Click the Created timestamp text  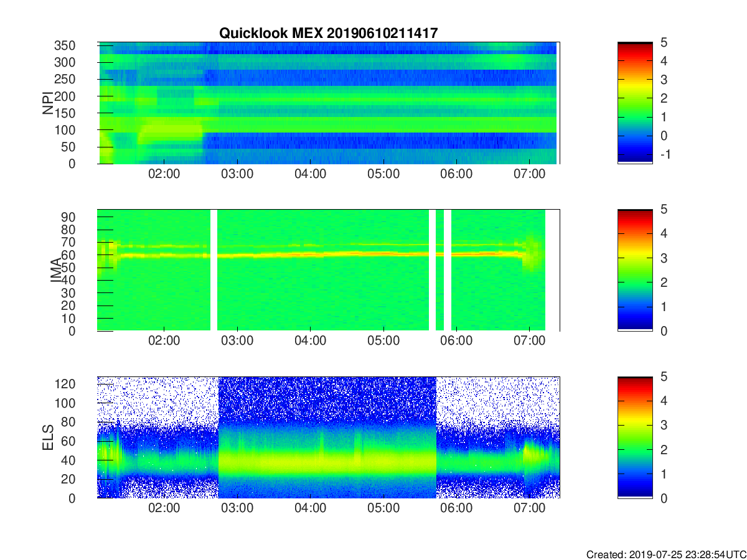(x=665, y=554)
